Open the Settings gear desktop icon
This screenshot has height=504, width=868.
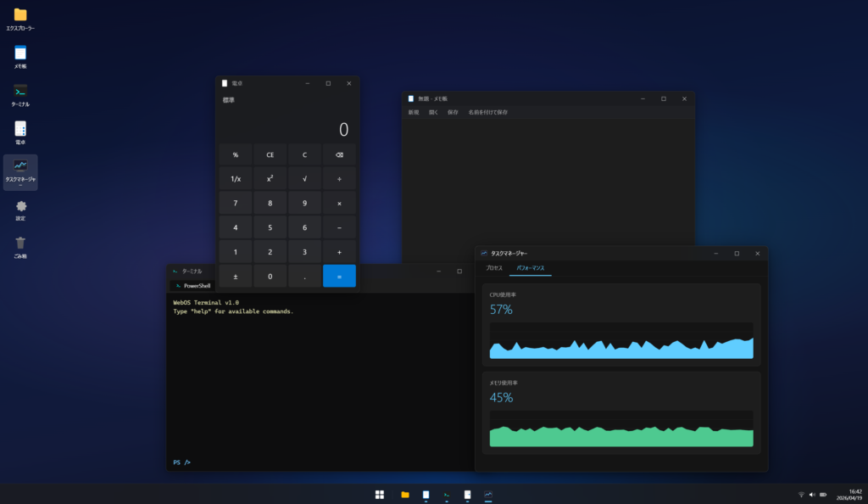tap(20, 210)
